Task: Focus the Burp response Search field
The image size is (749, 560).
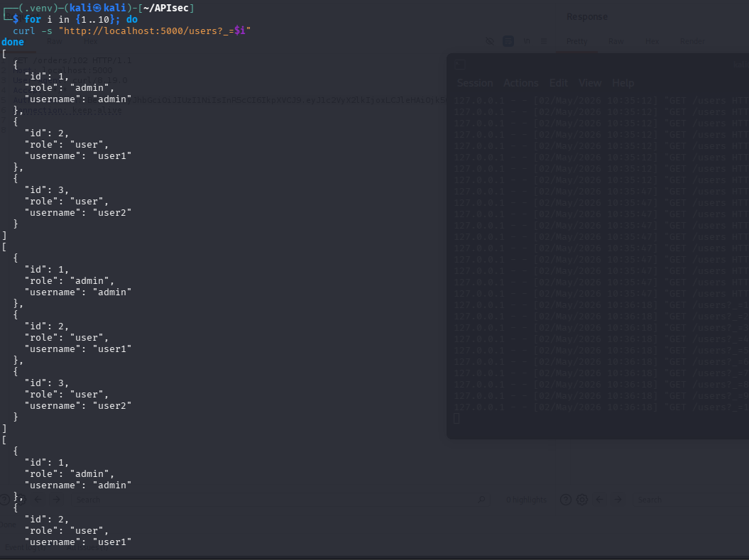Action: [x=690, y=500]
